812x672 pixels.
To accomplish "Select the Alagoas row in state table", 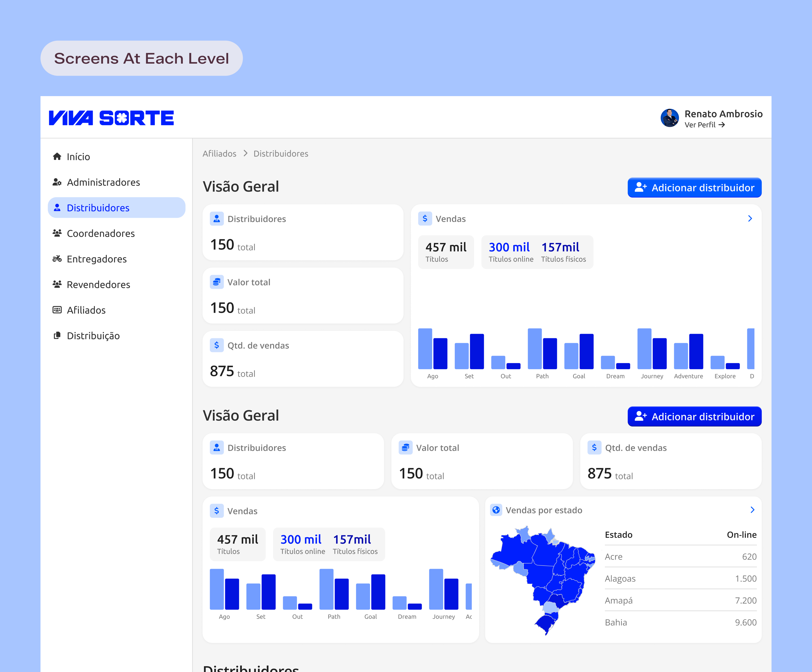I will click(681, 578).
